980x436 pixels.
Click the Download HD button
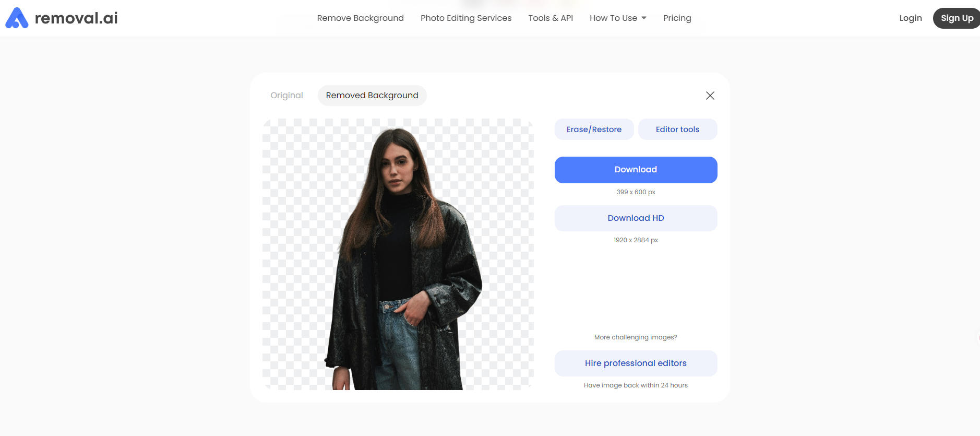pyautogui.click(x=636, y=218)
